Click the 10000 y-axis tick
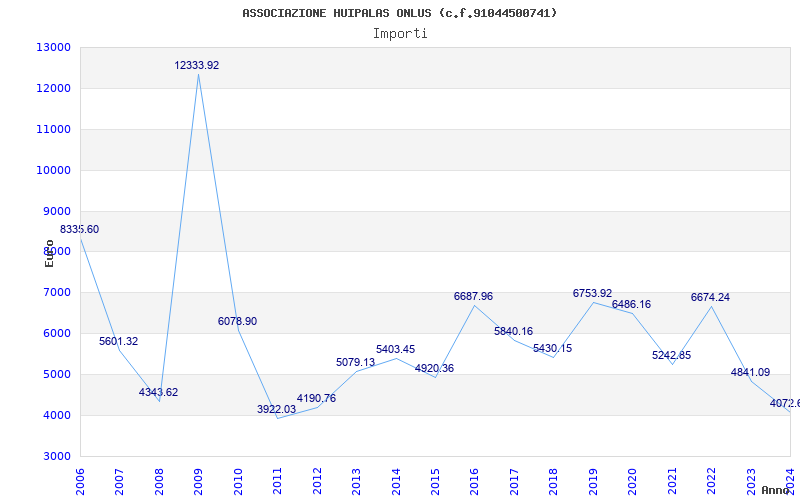The height and width of the screenshot is (500, 800). point(54,170)
